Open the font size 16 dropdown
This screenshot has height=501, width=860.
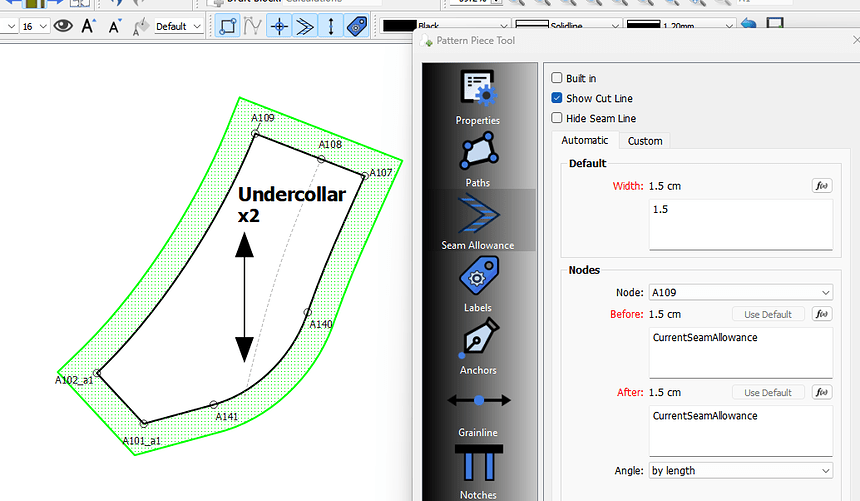35,26
